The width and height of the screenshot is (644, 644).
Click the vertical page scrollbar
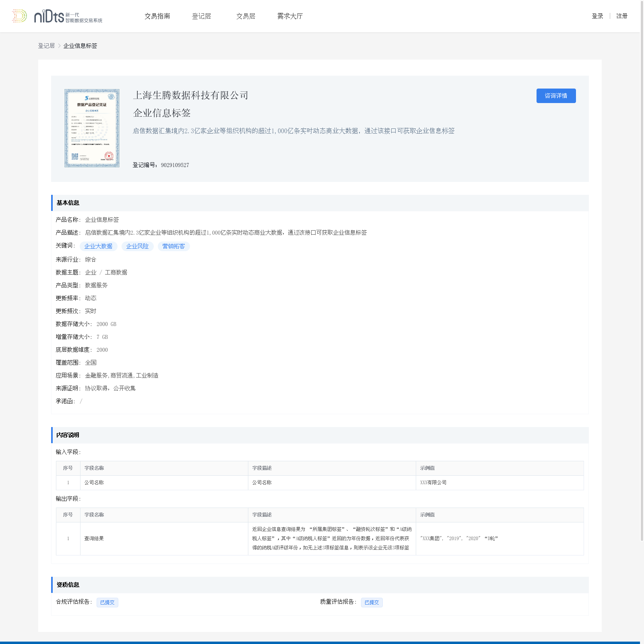[x=642, y=270]
